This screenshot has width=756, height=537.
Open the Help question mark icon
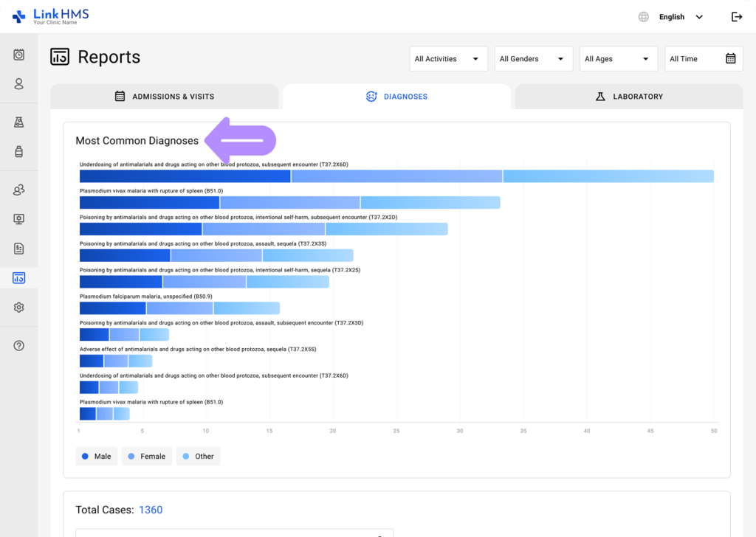(x=18, y=345)
